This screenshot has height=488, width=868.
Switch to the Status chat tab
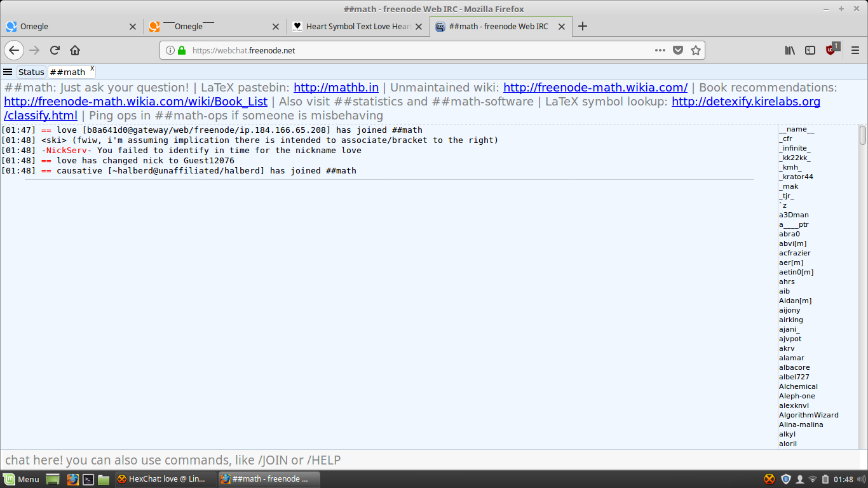pyautogui.click(x=31, y=72)
